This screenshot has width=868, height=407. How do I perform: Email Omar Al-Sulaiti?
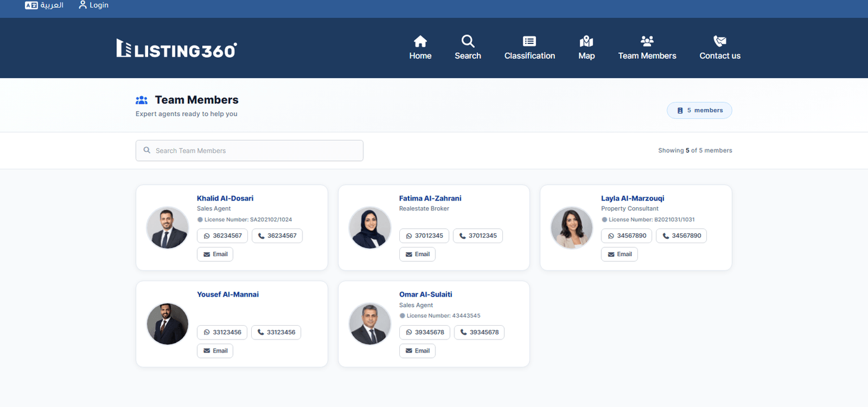coord(417,351)
